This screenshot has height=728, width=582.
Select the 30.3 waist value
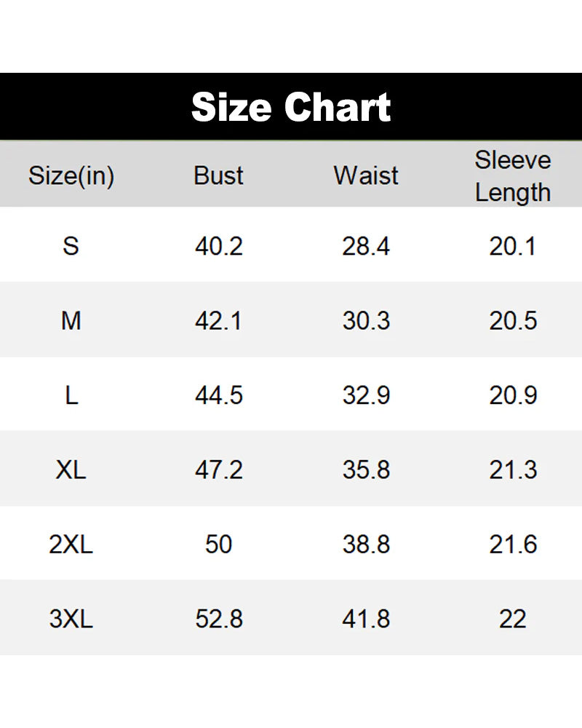(366, 320)
